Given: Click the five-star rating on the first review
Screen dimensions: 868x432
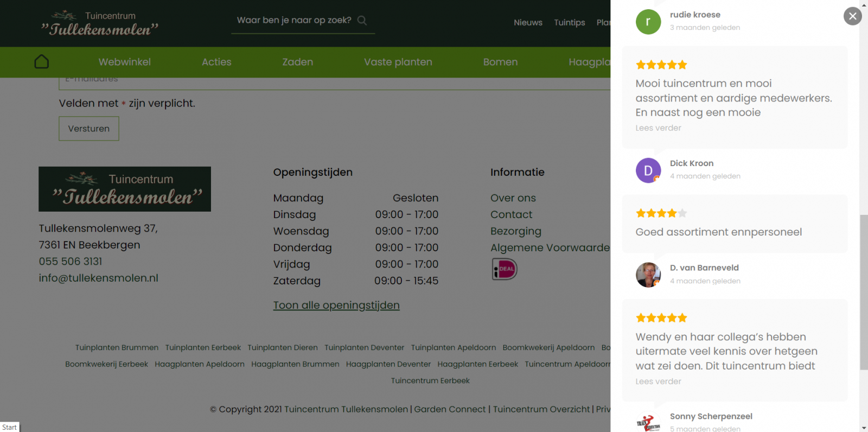Looking at the screenshot, I should tap(661, 65).
